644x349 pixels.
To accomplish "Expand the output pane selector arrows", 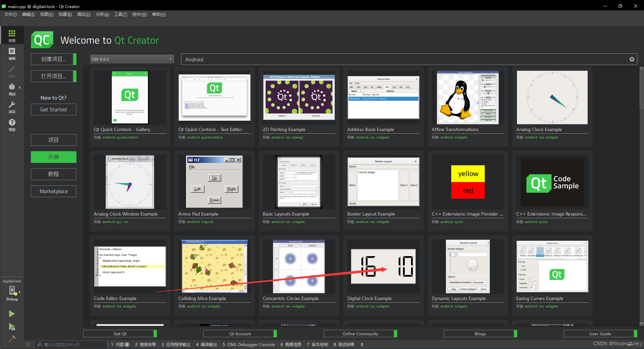I will [x=362, y=344].
